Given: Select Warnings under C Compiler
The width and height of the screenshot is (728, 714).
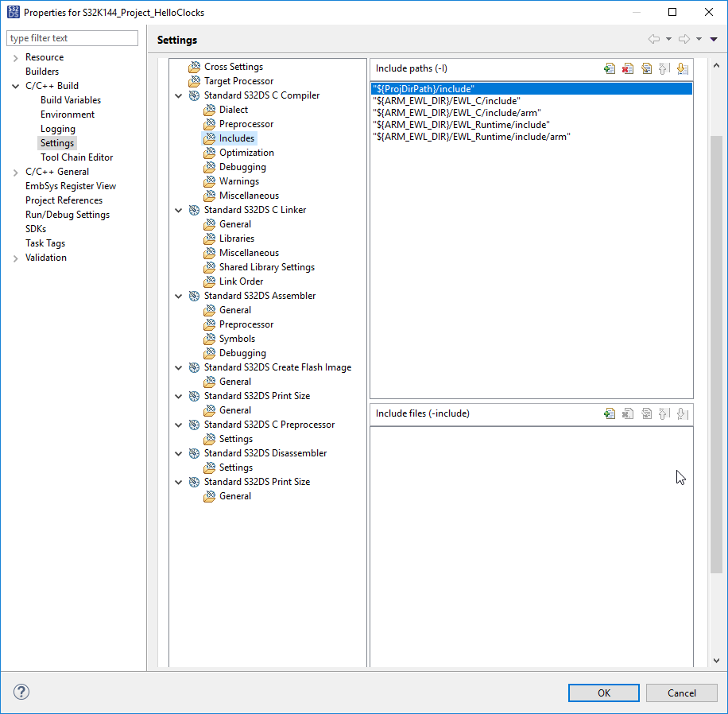Looking at the screenshot, I should coord(239,181).
